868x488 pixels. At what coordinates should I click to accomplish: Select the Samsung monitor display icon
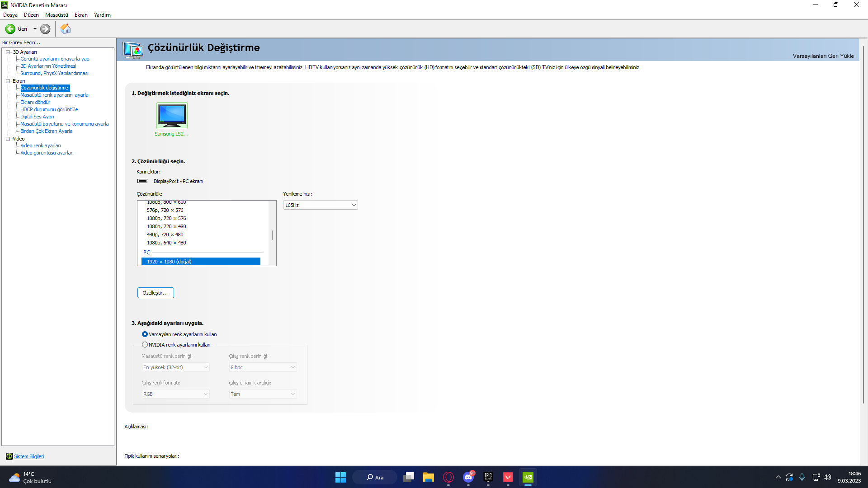pyautogui.click(x=172, y=116)
